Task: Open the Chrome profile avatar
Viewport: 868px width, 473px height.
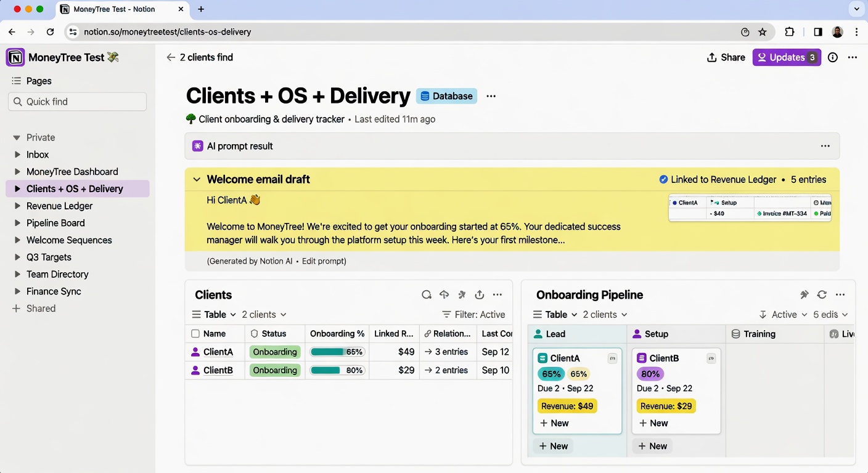Action: pyautogui.click(x=837, y=32)
